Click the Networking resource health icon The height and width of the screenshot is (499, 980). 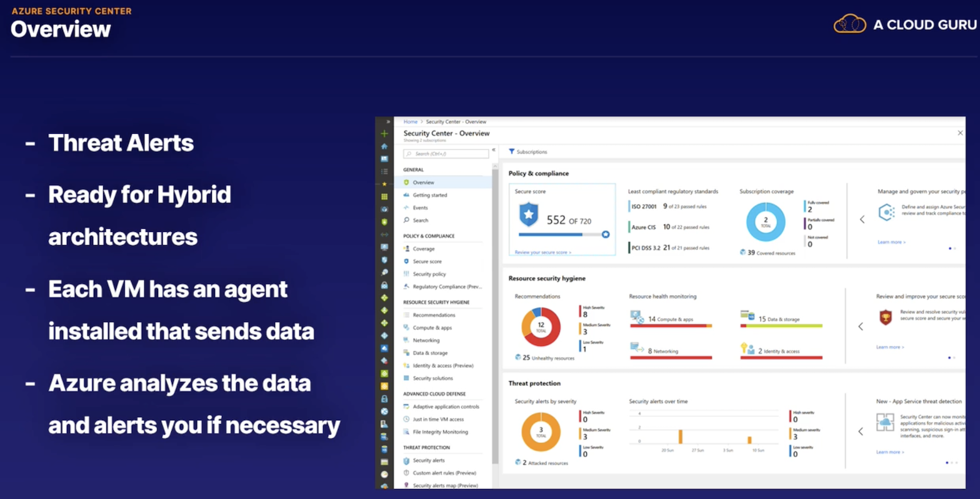point(637,348)
